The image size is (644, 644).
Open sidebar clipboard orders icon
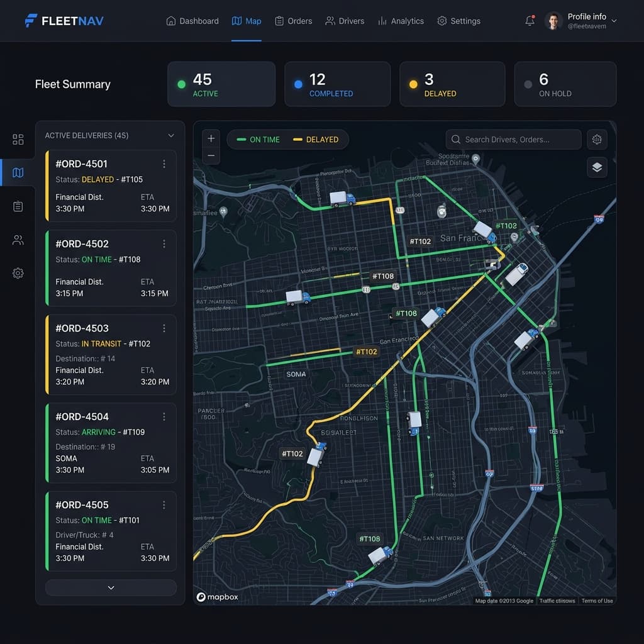(x=18, y=206)
